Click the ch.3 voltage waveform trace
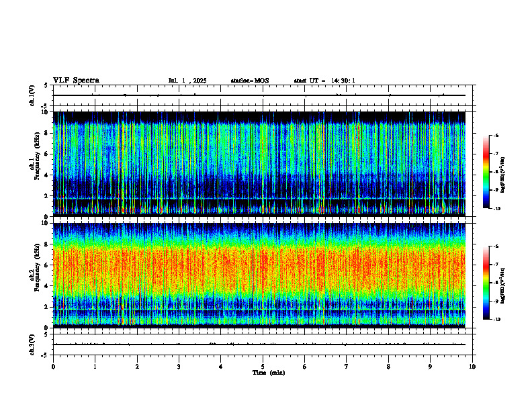The width and height of the screenshot is (532, 411). 259,345
